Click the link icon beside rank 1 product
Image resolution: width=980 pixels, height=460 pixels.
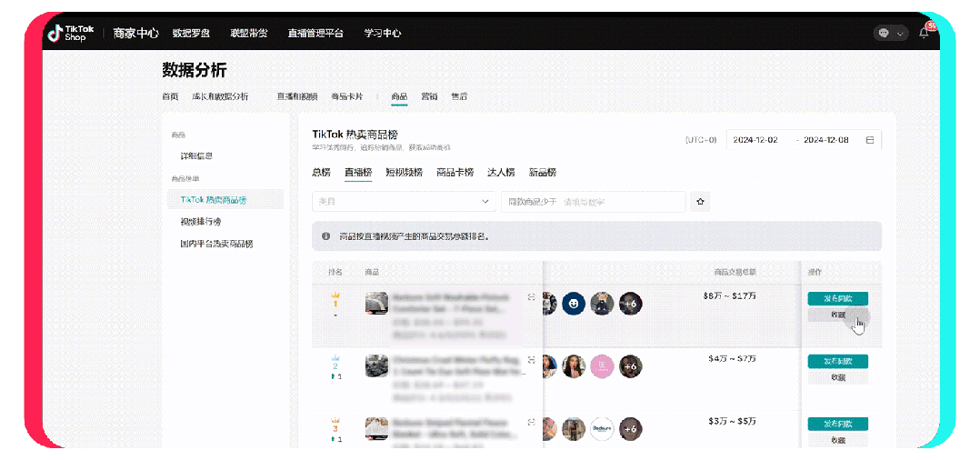(x=531, y=297)
